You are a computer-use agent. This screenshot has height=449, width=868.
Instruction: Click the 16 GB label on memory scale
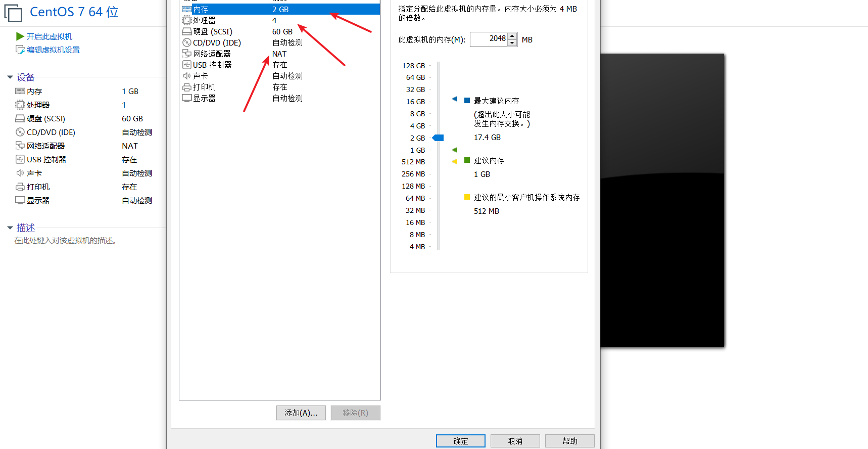click(415, 102)
